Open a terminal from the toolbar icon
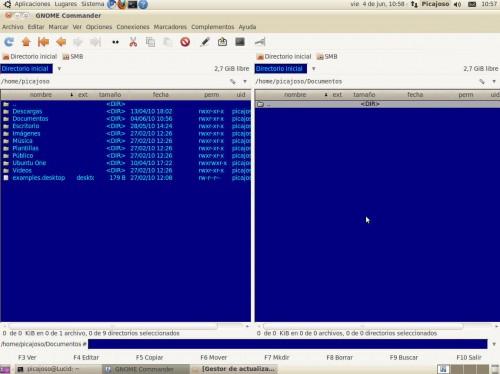 240,42
